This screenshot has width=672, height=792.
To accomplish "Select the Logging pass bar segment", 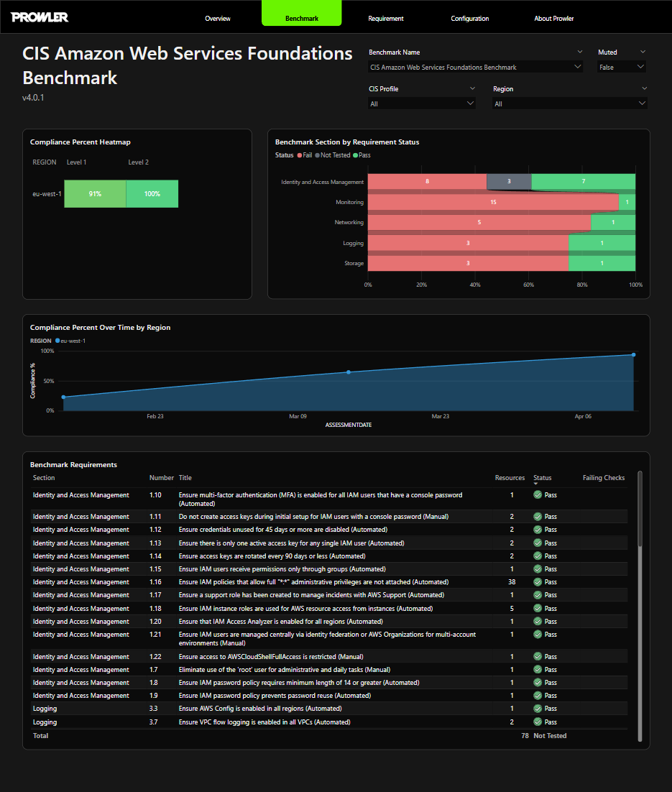I will (602, 243).
